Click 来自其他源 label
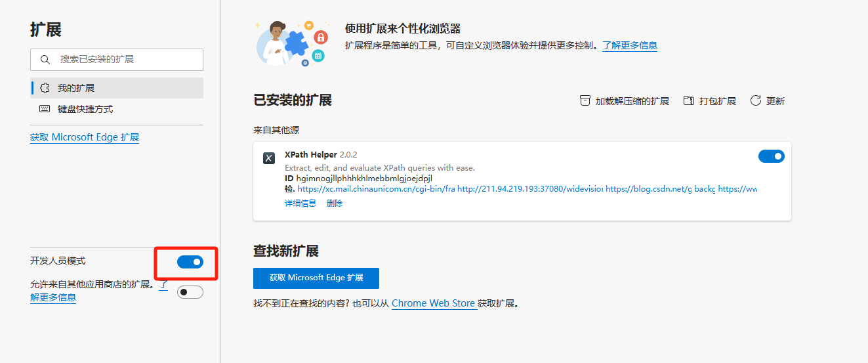Image resolution: width=868 pixels, height=363 pixels. click(x=276, y=131)
